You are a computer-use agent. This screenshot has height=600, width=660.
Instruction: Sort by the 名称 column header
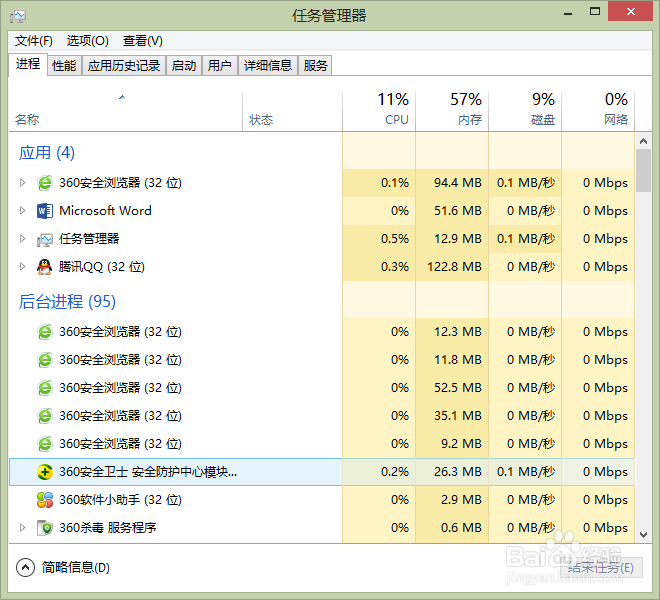(125, 111)
